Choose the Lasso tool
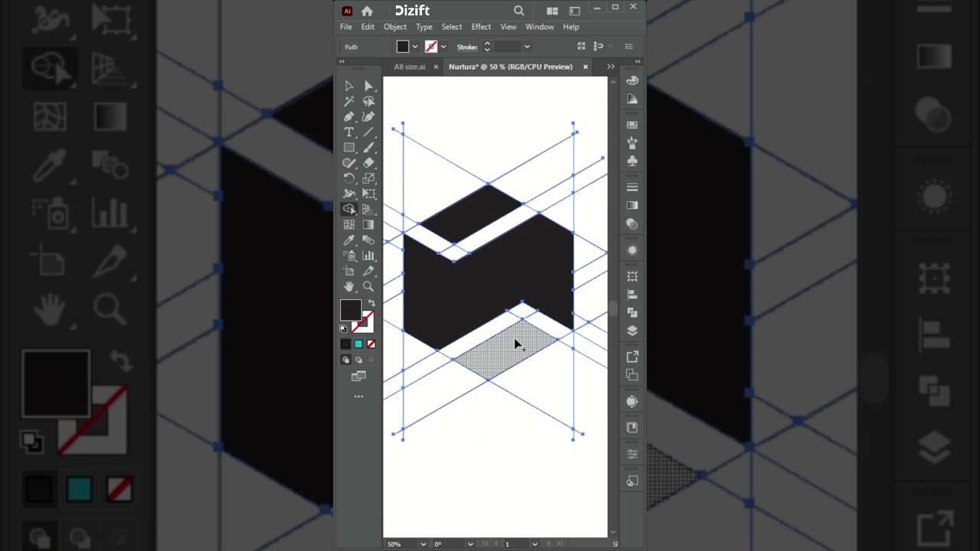The width and height of the screenshot is (980, 551). click(368, 101)
